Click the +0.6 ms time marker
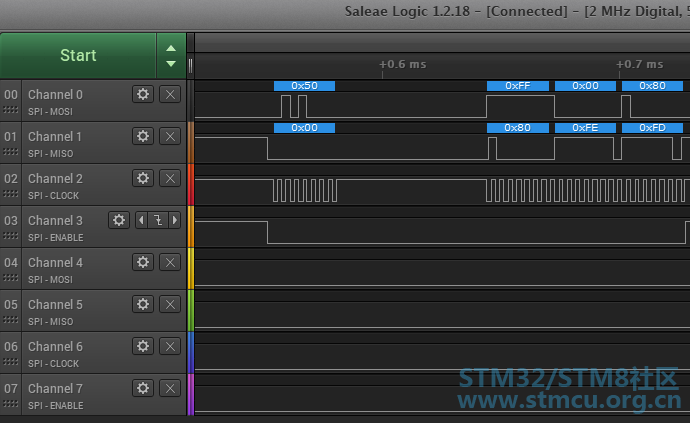Viewport: 690px width, 423px height. pos(403,64)
